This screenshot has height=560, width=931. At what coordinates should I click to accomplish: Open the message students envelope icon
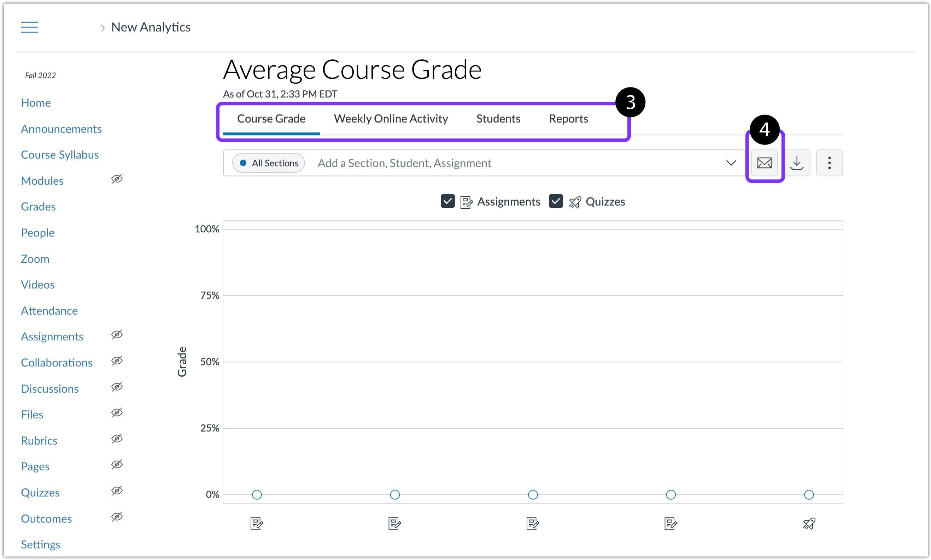click(764, 163)
